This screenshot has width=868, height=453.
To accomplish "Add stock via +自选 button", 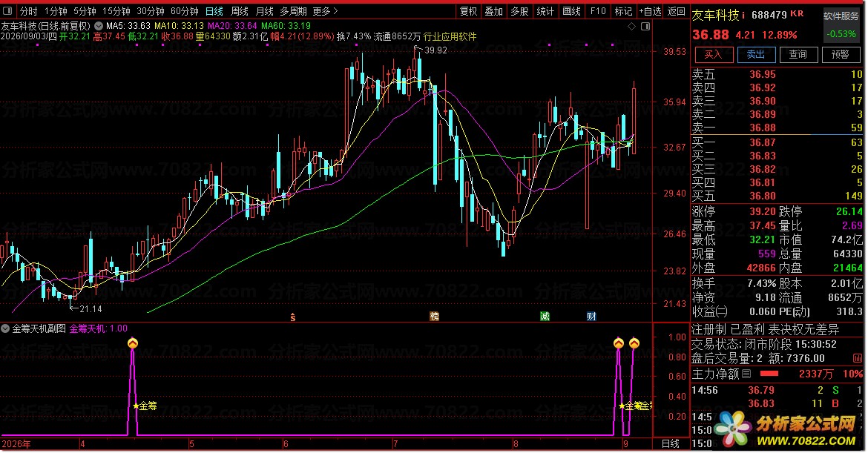I will 650,11.
